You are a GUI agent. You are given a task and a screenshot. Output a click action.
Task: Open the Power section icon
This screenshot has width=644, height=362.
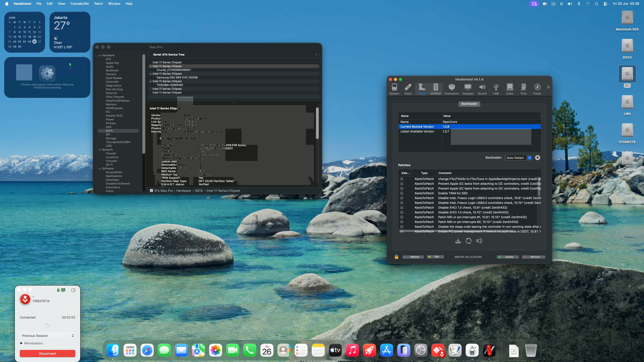537,89
